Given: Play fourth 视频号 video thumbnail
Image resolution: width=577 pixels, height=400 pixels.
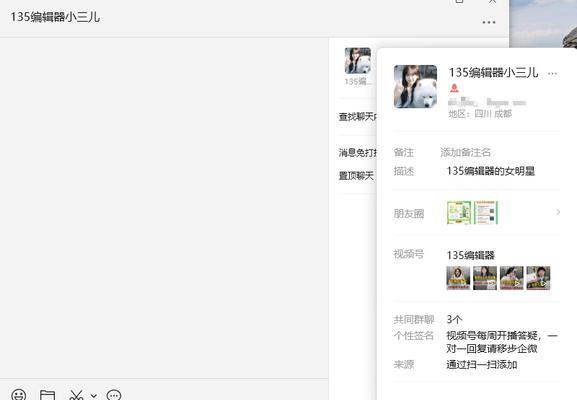Looking at the screenshot, I should pos(538,278).
